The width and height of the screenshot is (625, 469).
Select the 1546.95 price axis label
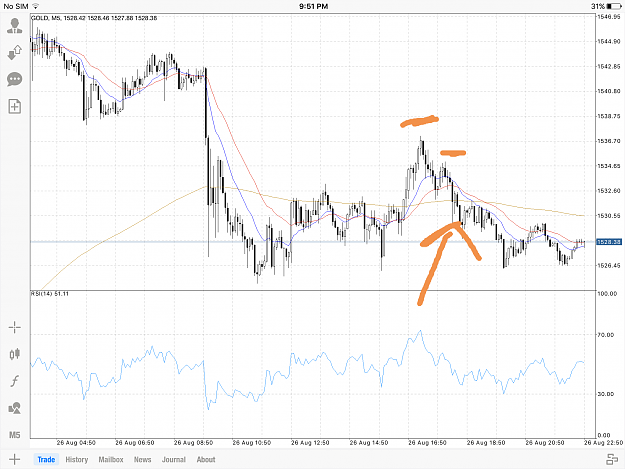tap(609, 17)
